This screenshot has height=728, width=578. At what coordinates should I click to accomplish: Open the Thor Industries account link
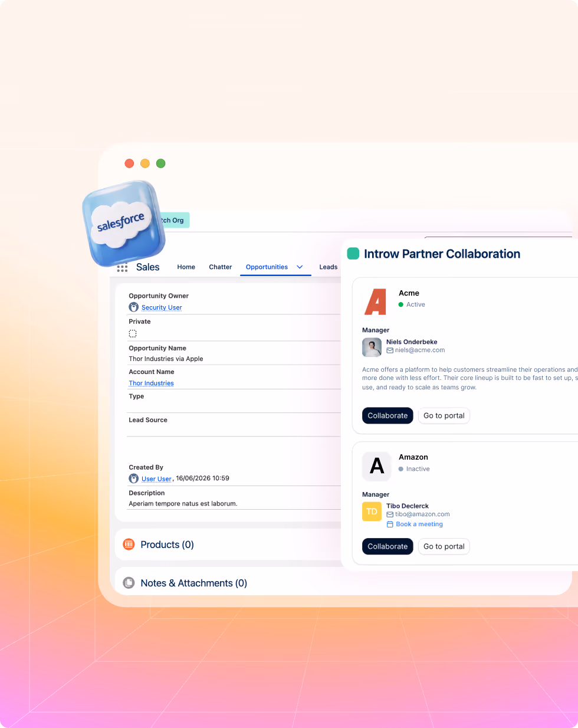(x=151, y=383)
